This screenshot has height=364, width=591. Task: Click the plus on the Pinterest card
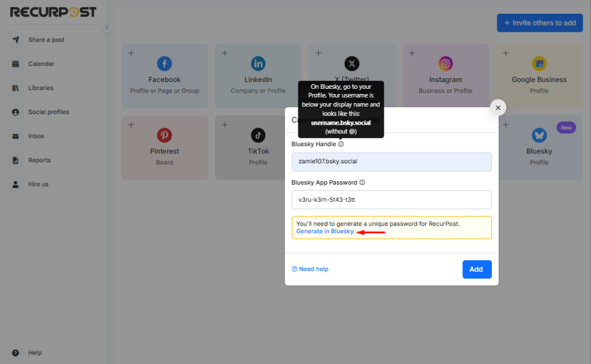(x=131, y=125)
